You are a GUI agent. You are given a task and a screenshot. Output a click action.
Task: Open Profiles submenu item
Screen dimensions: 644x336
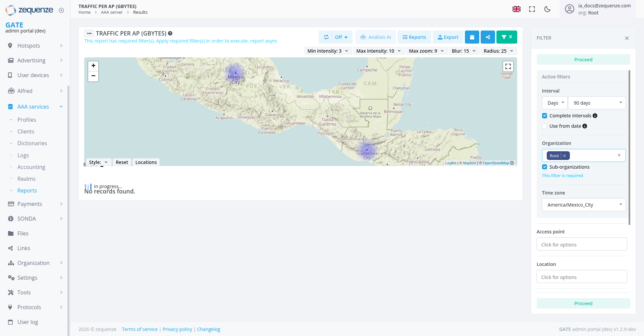(27, 120)
